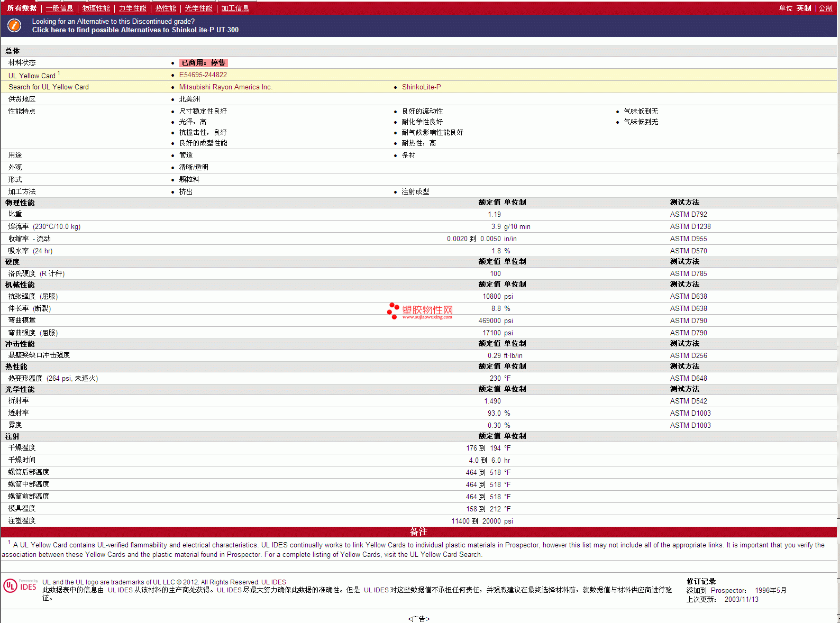Select 英制 units option
This screenshot has width=840, height=623.
(x=804, y=8)
